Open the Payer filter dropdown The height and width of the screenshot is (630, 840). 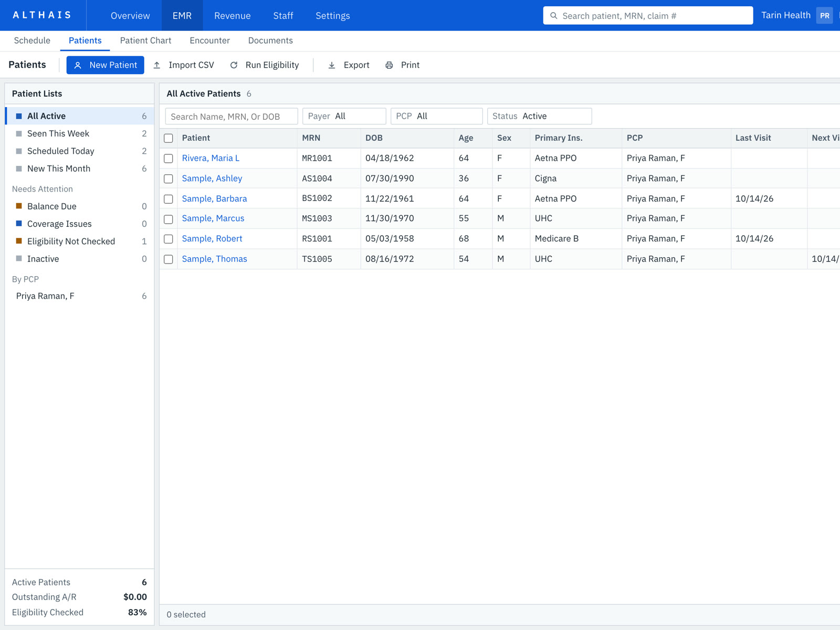344,116
